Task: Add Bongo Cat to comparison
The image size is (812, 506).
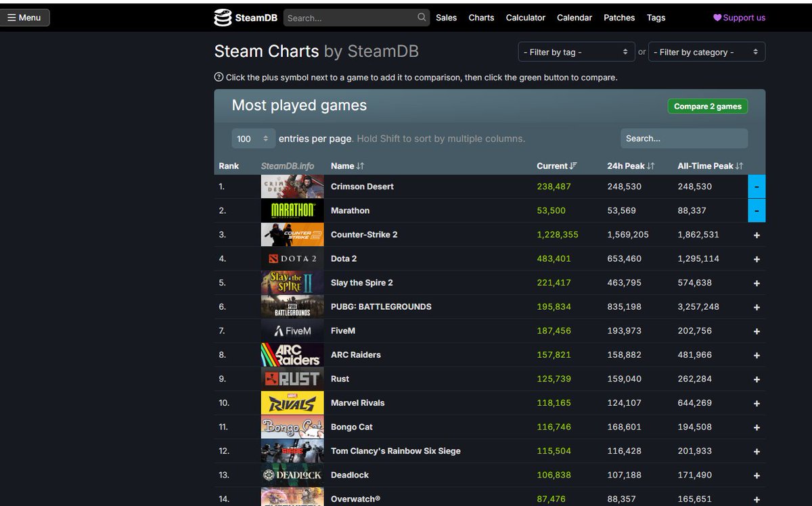Action: [757, 428]
